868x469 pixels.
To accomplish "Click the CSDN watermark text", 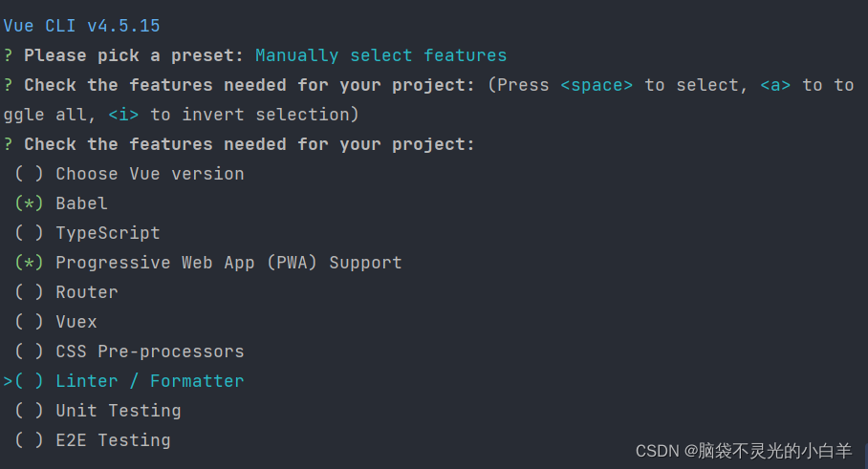I will coord(744,451).
